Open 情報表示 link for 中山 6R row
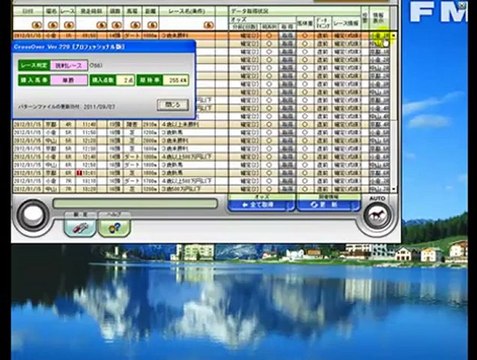 (379, 165)
